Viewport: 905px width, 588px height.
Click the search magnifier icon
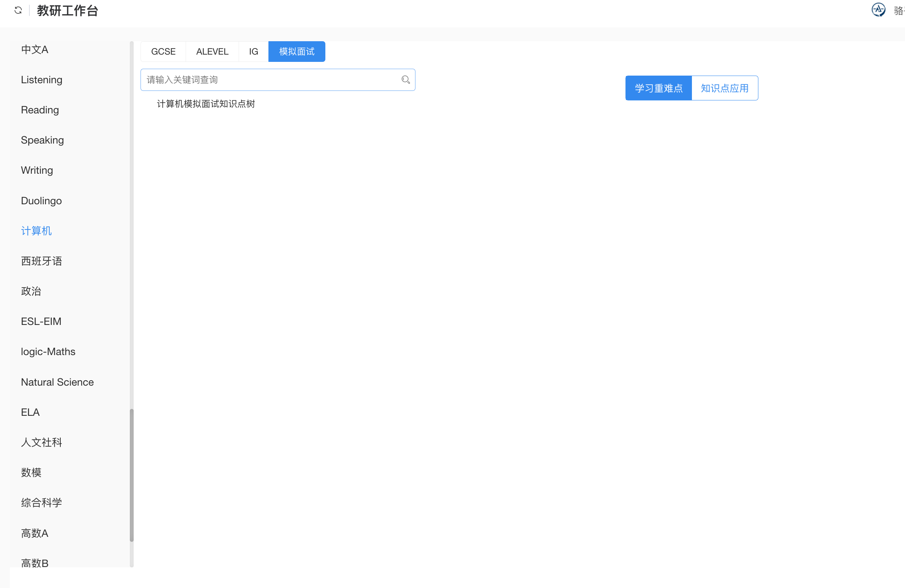406,80
